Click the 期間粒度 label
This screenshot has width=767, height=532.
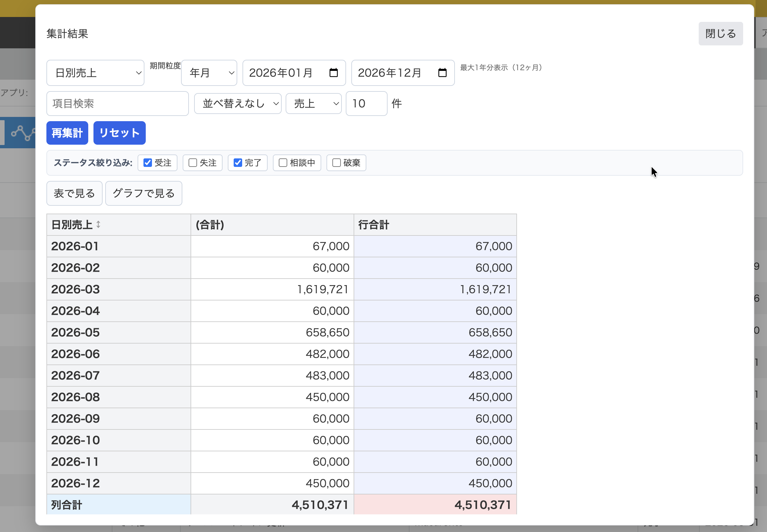[165, 66]
